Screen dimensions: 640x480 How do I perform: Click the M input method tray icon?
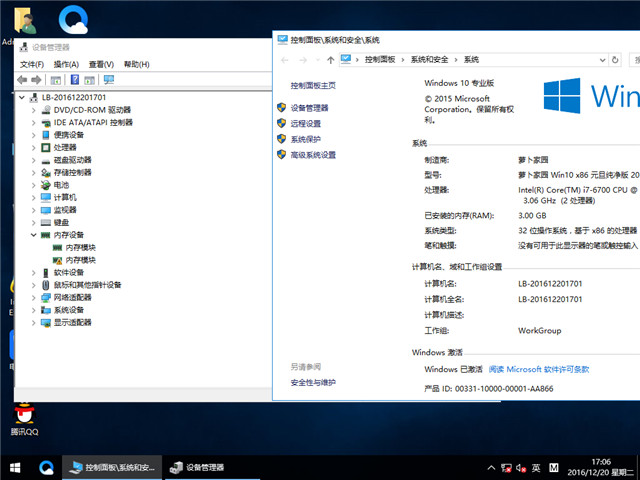tap(553, 468)
